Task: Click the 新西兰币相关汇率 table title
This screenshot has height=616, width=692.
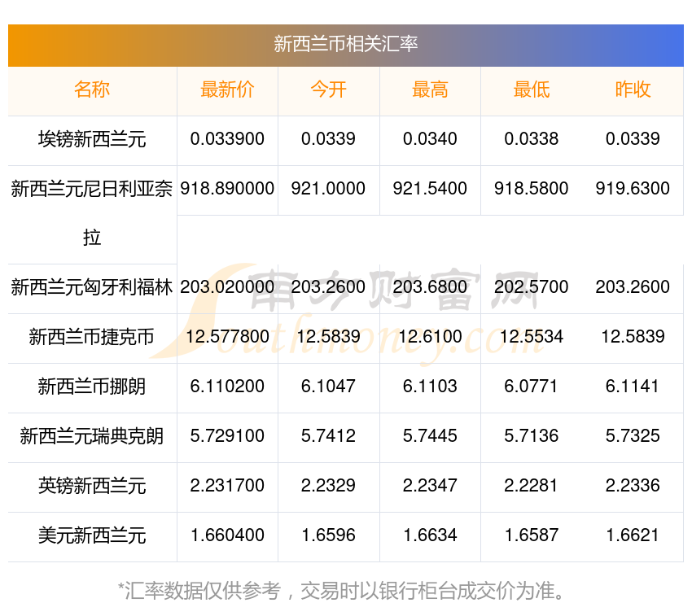Action: pyautogui.click(x=345, y=44)
